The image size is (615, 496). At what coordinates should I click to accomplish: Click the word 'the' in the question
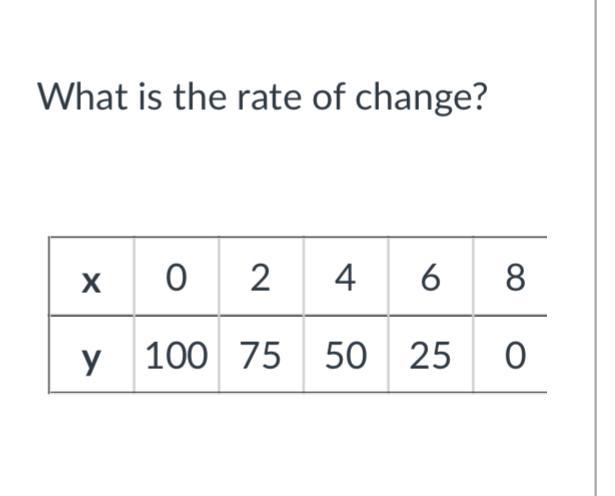[x=200, y=96]
